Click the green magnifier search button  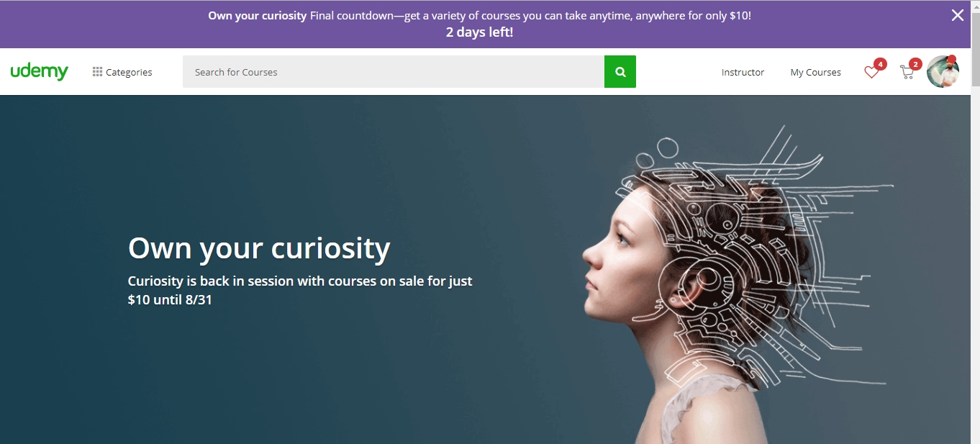[x=620, y=72]
